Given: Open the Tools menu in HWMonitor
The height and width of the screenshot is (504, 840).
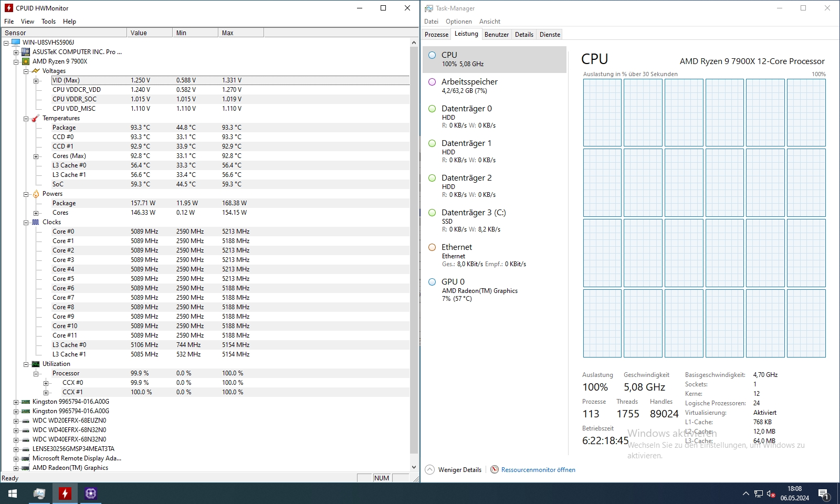Looking at the screenshot, I should [x=48, y=22].
